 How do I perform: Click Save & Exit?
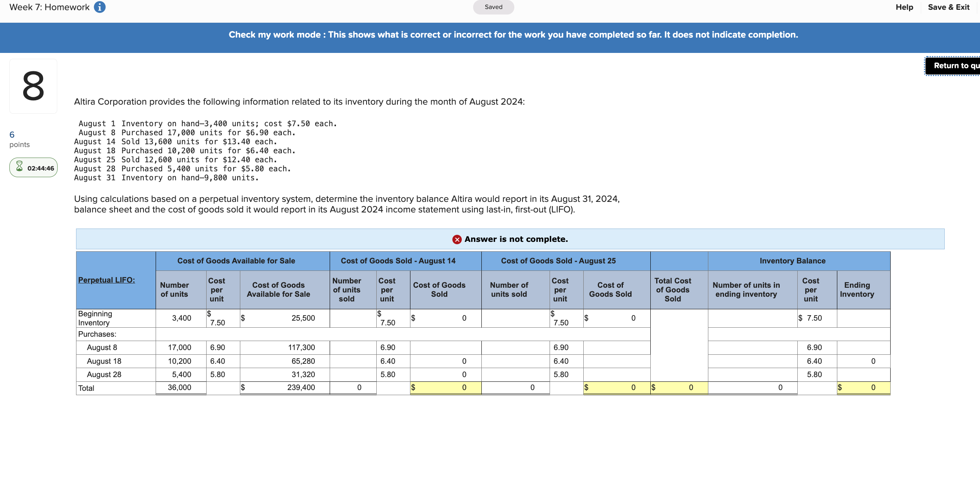coord(949,7)
